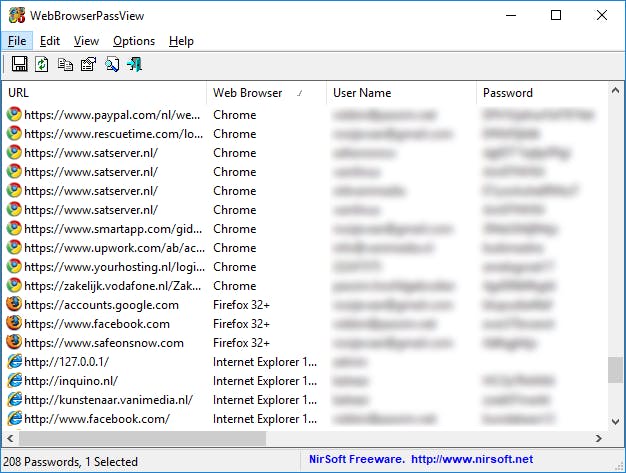Screen dimensions: 626x473
Task: Click the Internet Explorer icon beside kunstenaar.vanimedia.nl
Action: pos(14,400)
